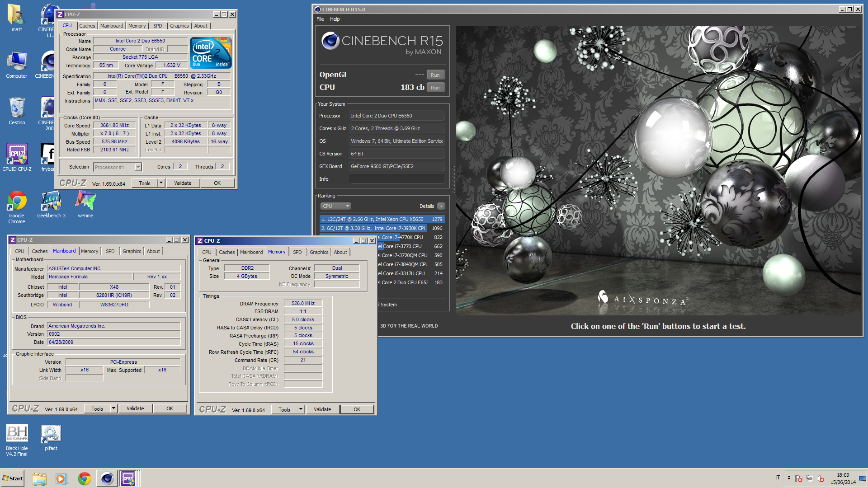Click Core Speed value 3681.85 MHz
Image resolution: width=868 pixels, height=488 pixels.
pyautogui.click(x=115, y=126)
